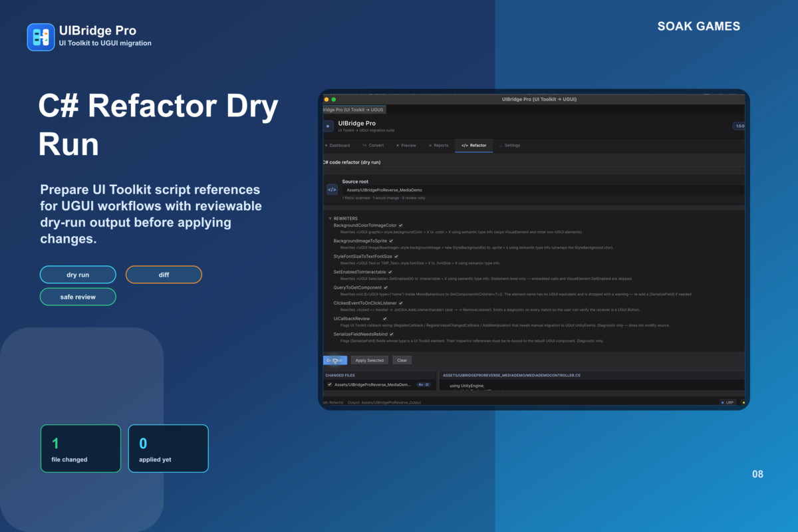The width and height of the screenshot is (798, 532).
Task: Switch to the Dashboard tab
Action: click(x=338, y=145)
